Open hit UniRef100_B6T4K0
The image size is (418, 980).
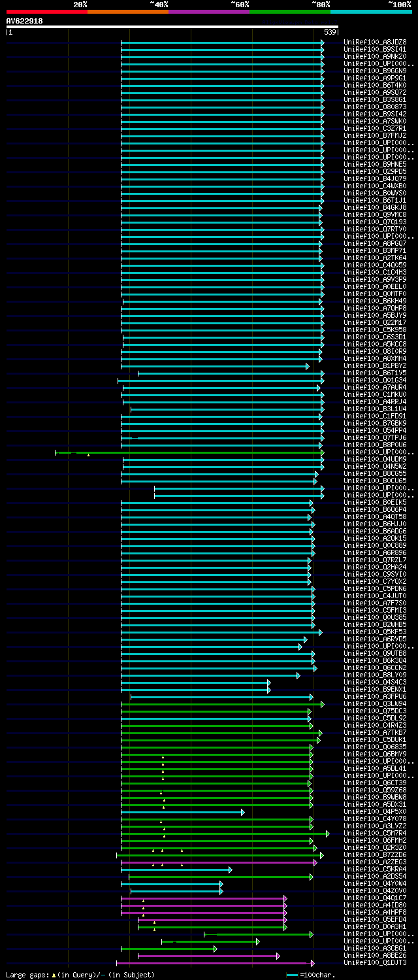point(376,85)
